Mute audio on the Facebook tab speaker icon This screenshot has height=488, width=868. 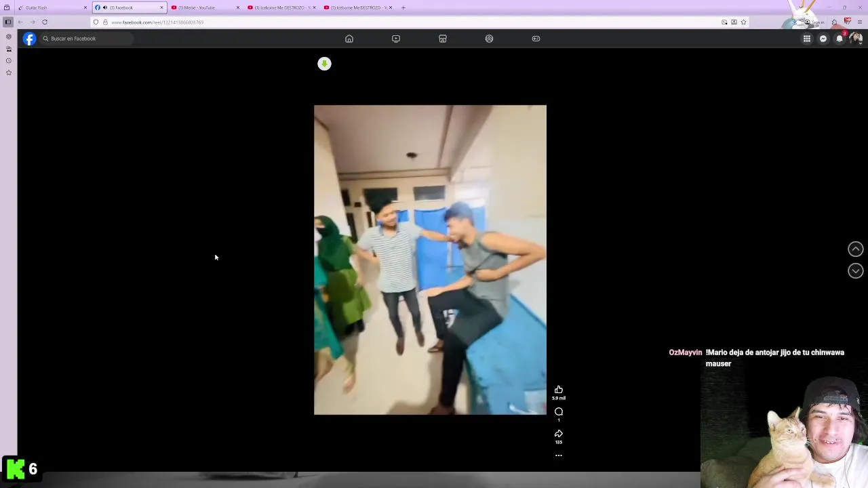[x=105, y=7]
